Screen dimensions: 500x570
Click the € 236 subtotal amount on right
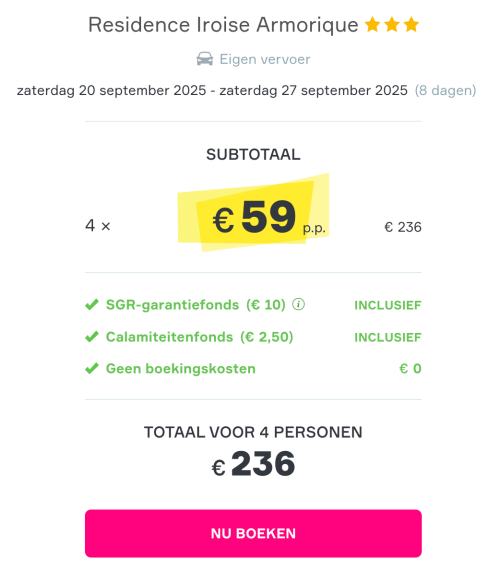403,227
